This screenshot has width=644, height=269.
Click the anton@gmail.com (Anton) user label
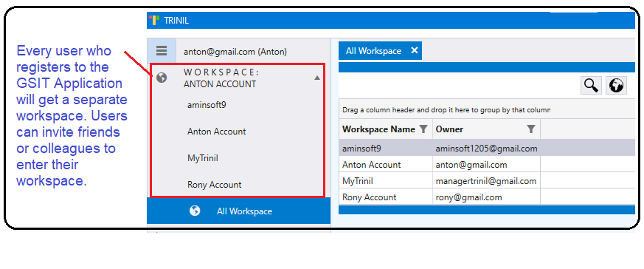point(235,52)
